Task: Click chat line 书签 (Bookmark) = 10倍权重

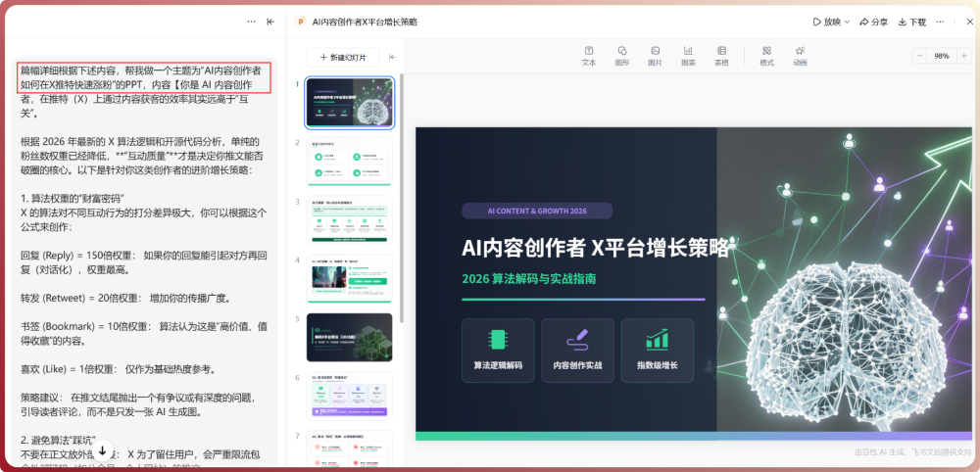Action: pyautogui.click(x=144, y=333)
